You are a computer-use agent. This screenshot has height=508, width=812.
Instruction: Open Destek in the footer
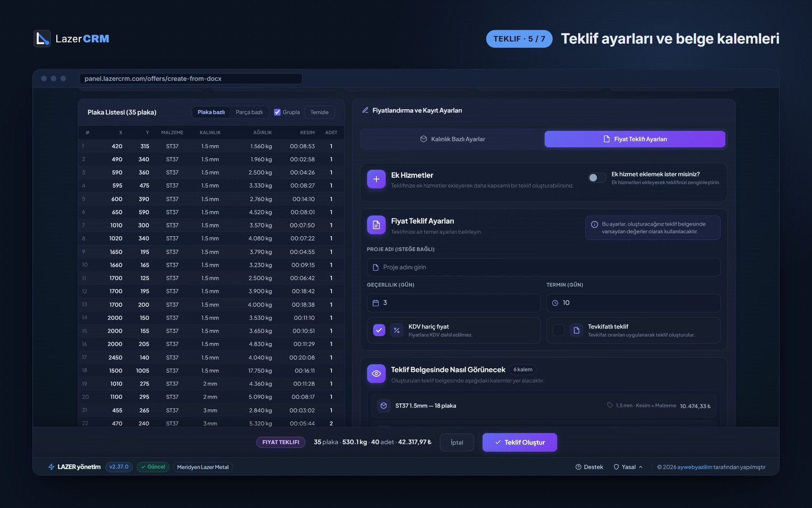pyautogui.click(x=589, y=467)
